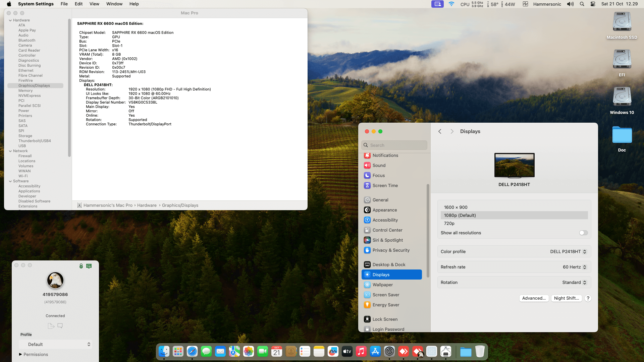Select the Screen Saver sidebar item
The image size is (644, 362).
click(386, 295)
